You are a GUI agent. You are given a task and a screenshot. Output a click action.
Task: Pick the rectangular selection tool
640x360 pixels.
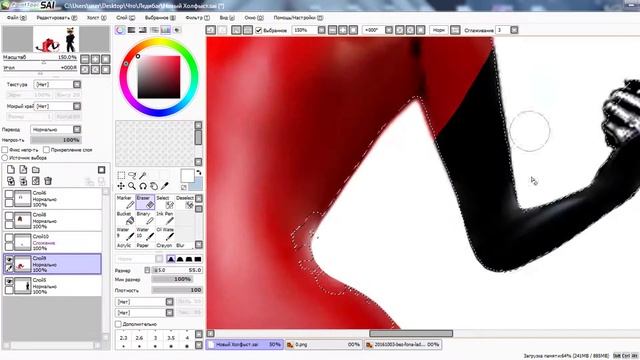[121, 176]
